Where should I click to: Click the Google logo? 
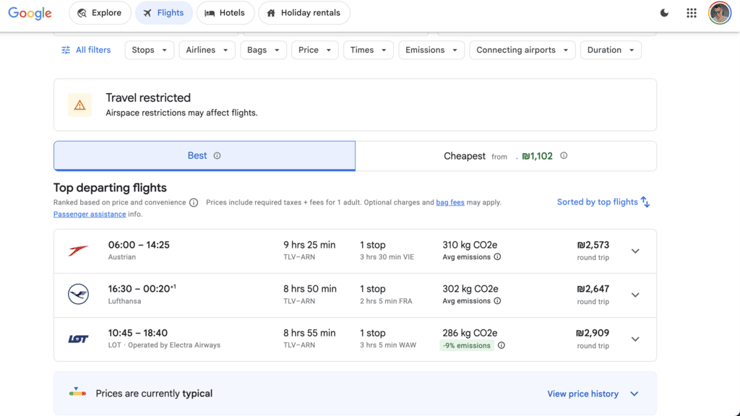pos(30,13)
